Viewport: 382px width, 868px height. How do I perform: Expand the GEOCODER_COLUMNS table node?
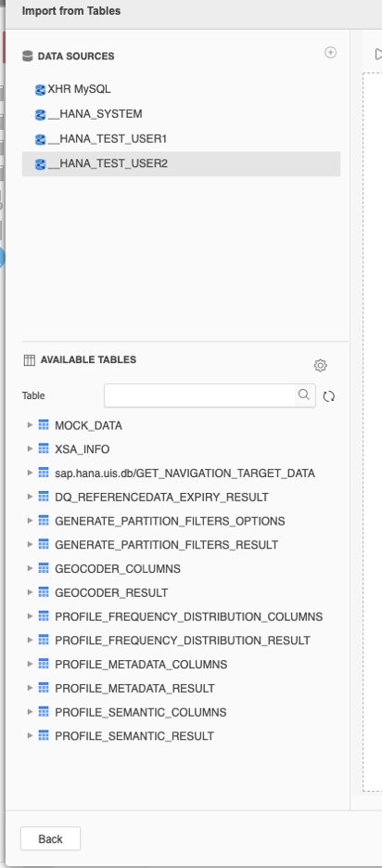pos(30,568)
